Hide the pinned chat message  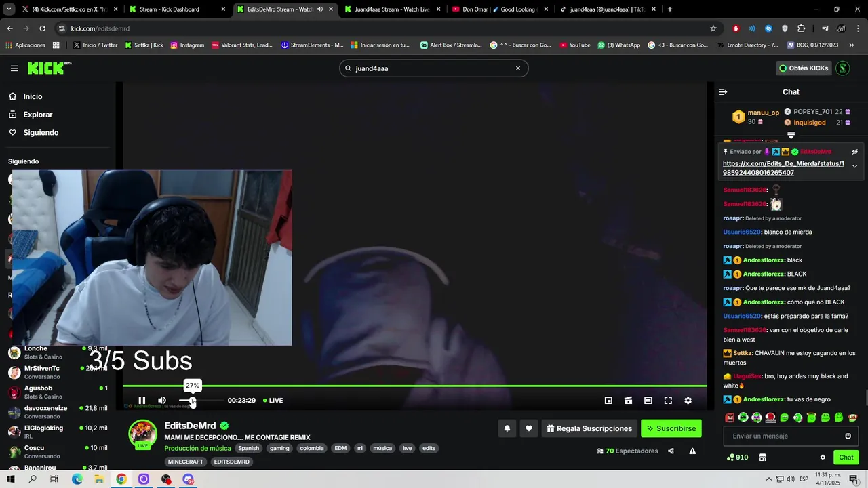(854, 152)
